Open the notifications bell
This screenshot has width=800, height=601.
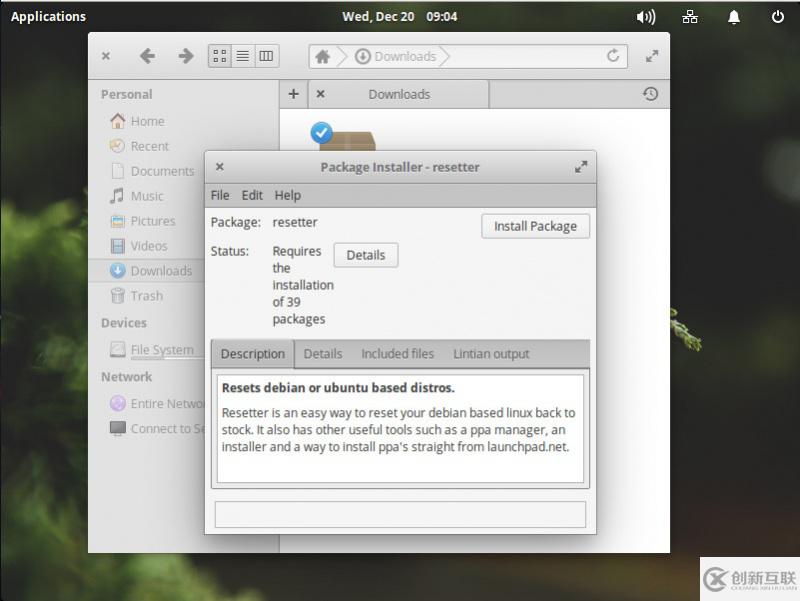click(734, 17)
